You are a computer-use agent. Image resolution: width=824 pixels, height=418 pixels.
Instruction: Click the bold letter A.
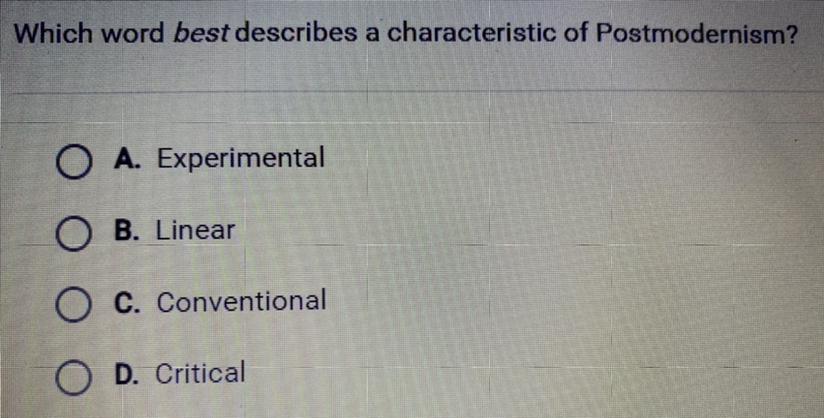point(127,157)
